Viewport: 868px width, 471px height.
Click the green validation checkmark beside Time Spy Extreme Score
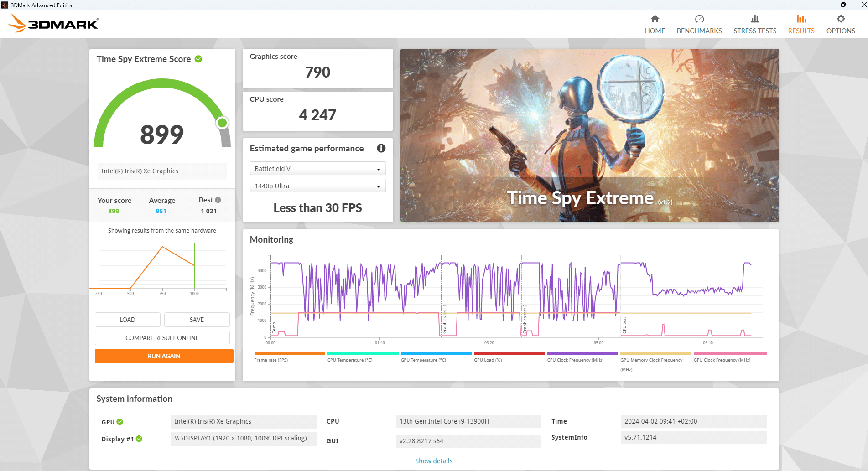coord(198,59)
